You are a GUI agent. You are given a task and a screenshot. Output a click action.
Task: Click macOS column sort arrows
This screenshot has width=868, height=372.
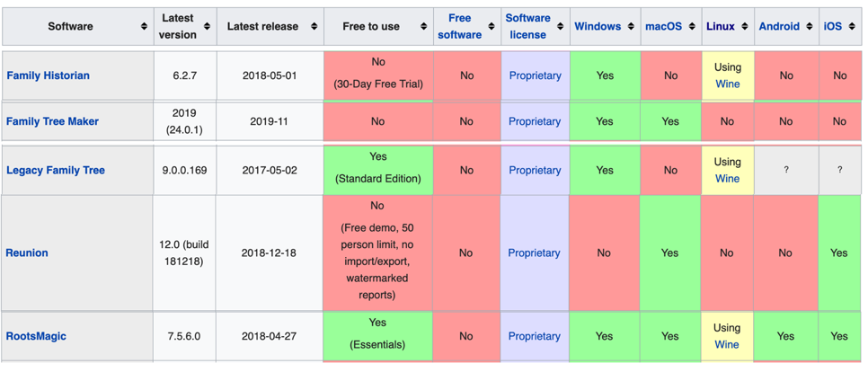pyautogui.click(x=691, y=27)
